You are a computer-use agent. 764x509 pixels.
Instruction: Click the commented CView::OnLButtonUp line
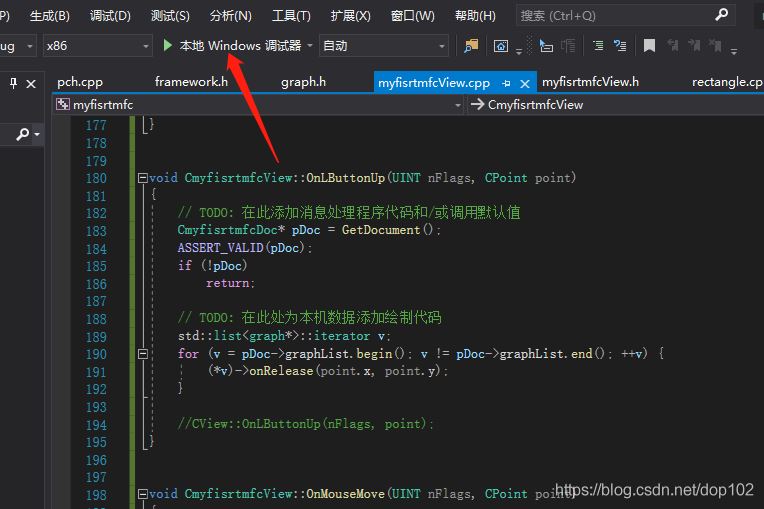(305, 424)
